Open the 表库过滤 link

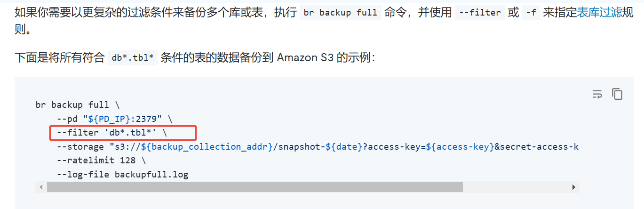(599, 12)
